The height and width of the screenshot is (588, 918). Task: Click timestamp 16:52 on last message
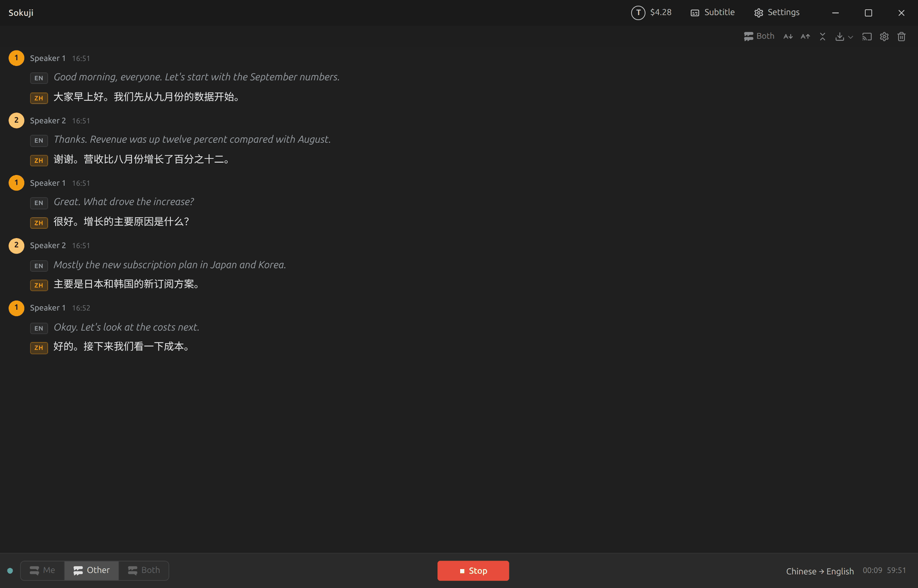81,308
